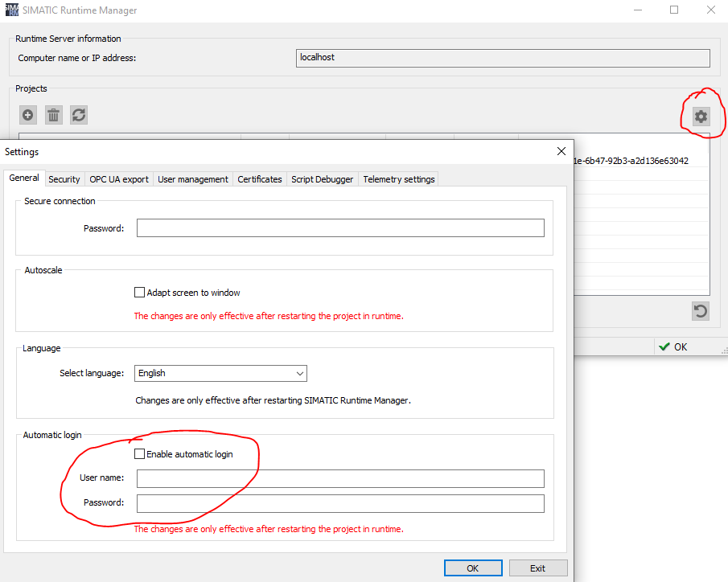Select the project row ending in a2d136e63042
728x582 pixels.
(640, 161)
